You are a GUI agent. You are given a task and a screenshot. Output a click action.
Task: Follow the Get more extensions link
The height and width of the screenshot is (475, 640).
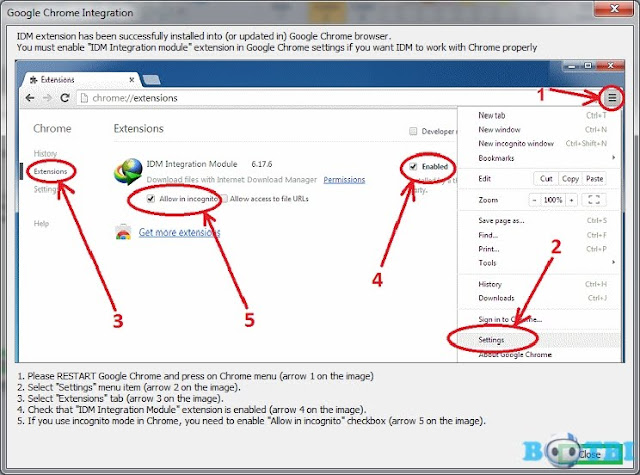pyautogui.click(x=179, y=232)
